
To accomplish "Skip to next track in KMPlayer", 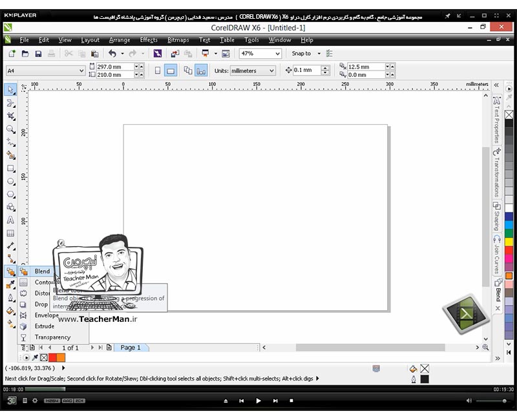I will point(275,401).
